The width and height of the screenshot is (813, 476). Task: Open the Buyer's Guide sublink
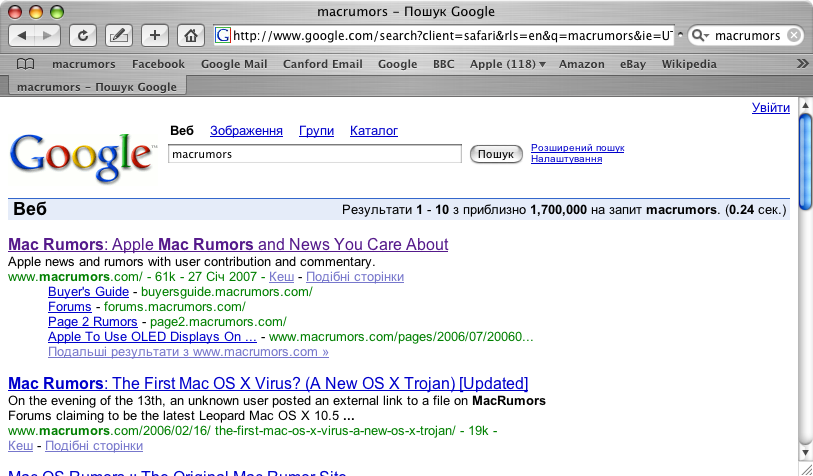[x=88, y=291]
